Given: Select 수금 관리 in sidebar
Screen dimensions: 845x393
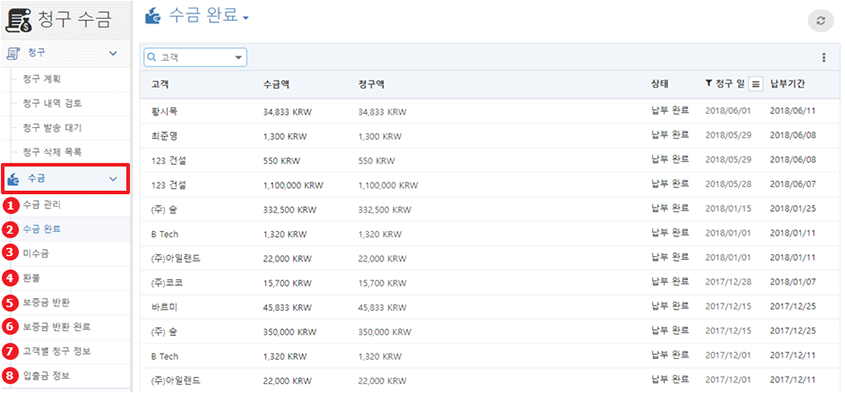Looking at the screenshot, I should click(42, 205).
